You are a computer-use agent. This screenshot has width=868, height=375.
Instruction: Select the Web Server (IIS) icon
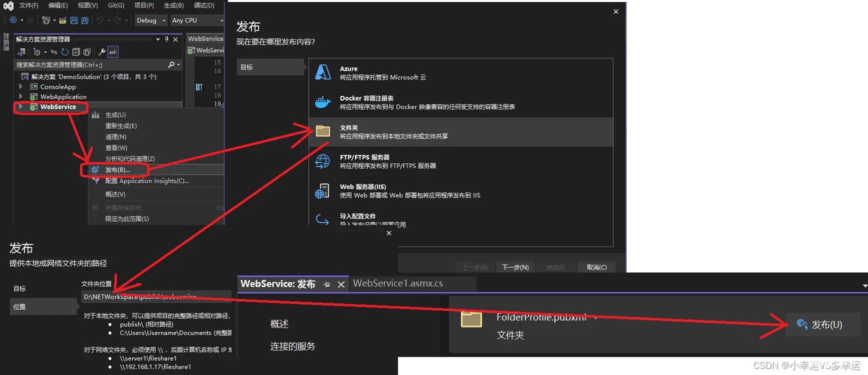(x=322, y=190)
